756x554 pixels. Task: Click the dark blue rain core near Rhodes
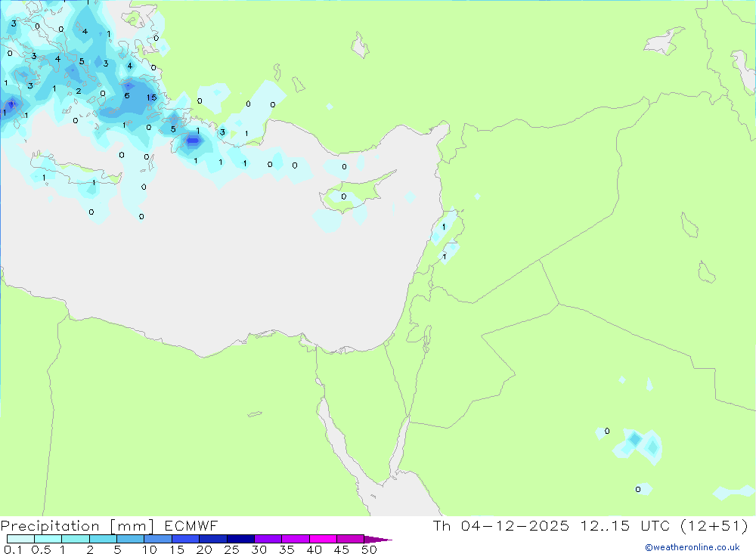click(x=193, y=141)
